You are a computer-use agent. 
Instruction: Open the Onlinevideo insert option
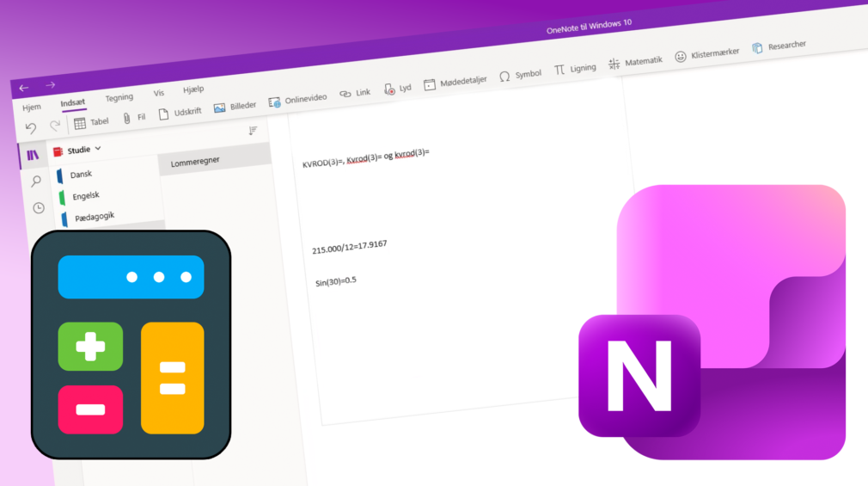(x=275, y=102)
